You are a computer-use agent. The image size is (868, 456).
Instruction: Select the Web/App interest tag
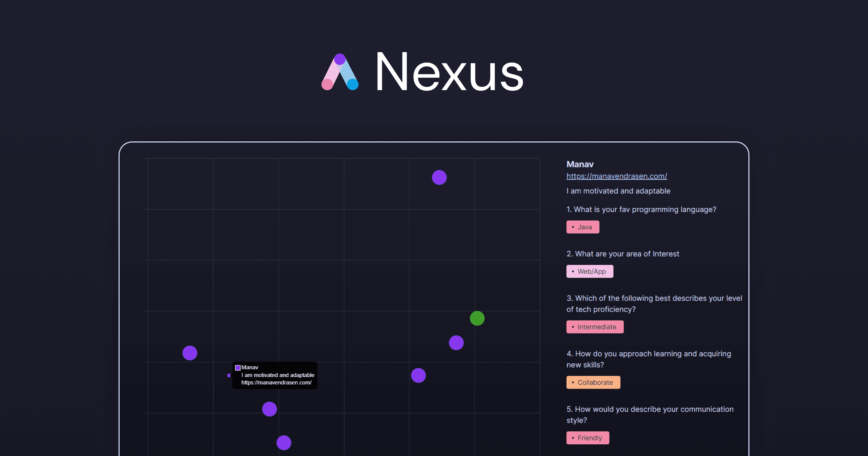click(x=590, y=271)
